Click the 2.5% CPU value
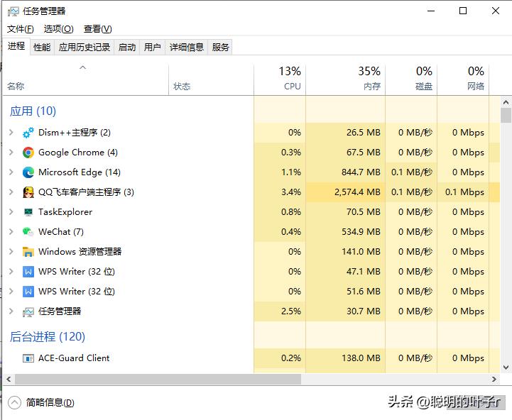This screenshot has width=512, height=420. coord(291,311)
